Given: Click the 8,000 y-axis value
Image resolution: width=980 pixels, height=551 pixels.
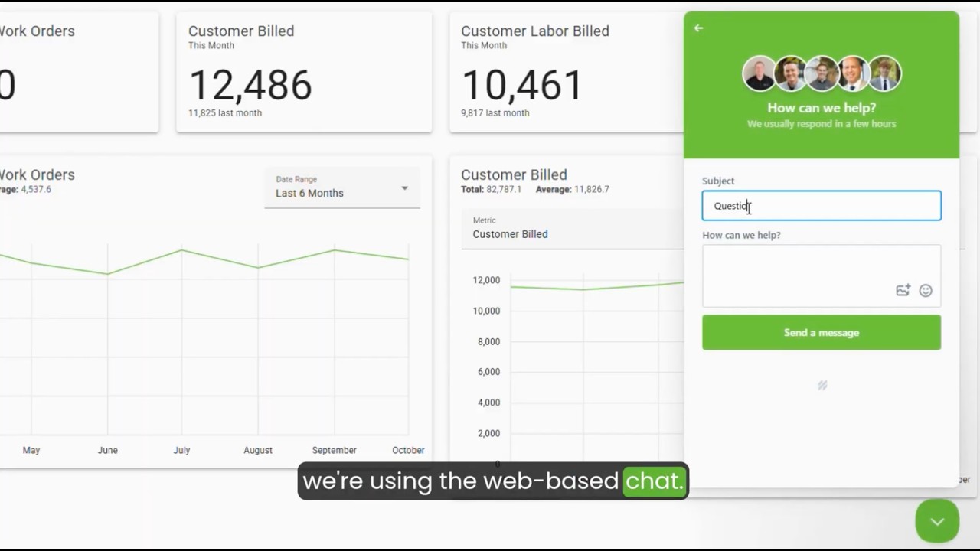Looking at the screenshot, I should click(x=488, y=341).
